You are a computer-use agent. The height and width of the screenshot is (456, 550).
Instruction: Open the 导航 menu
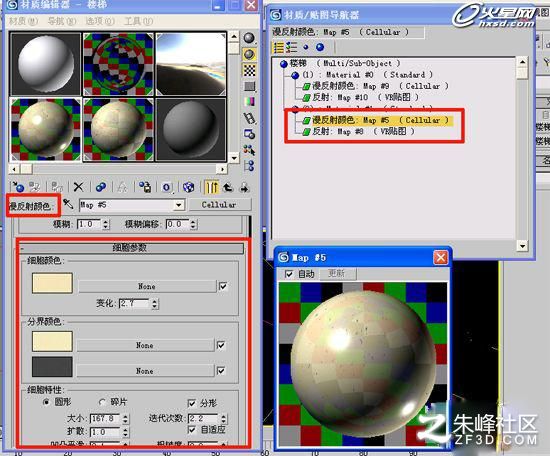click(62, 21)
